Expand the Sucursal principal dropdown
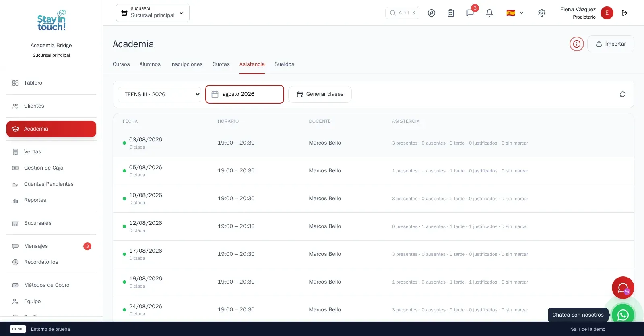 coord(153,13)
